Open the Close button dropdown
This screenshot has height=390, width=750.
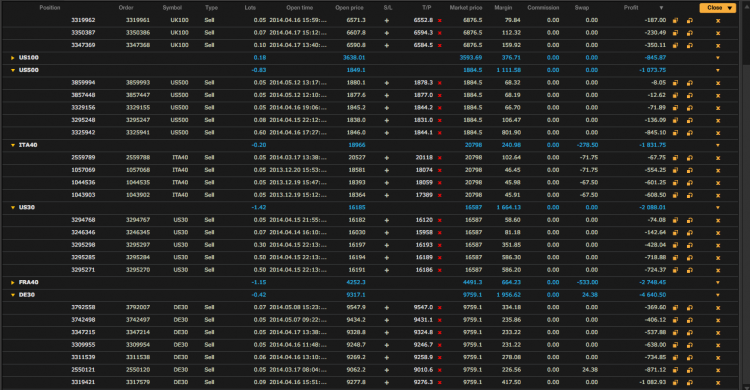729,8
